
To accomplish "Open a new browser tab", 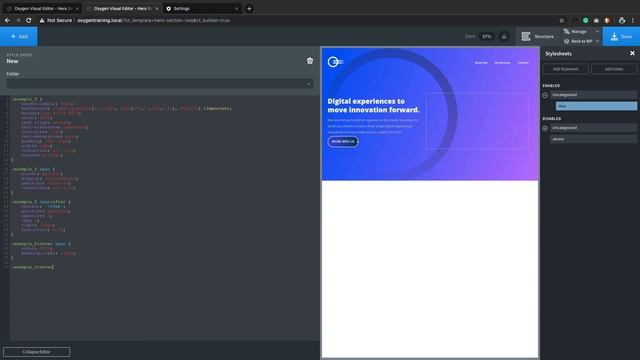I will click(x=249, y=9).
